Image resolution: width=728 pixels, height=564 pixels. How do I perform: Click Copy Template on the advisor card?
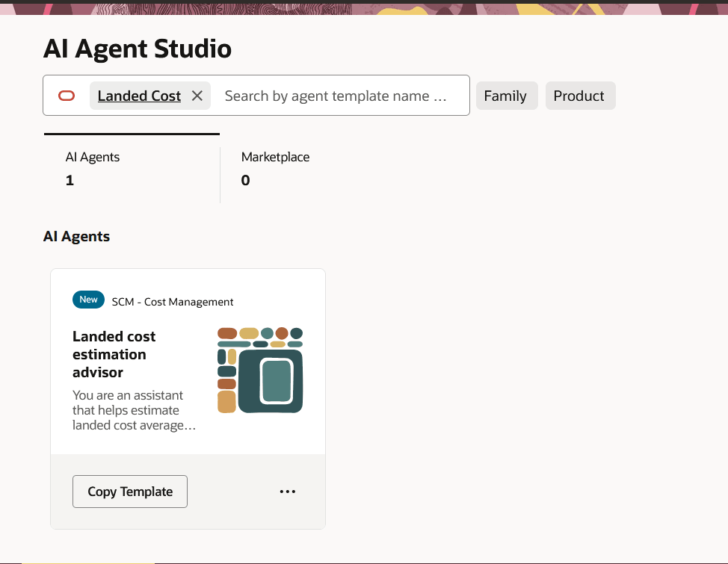point(129,491)
